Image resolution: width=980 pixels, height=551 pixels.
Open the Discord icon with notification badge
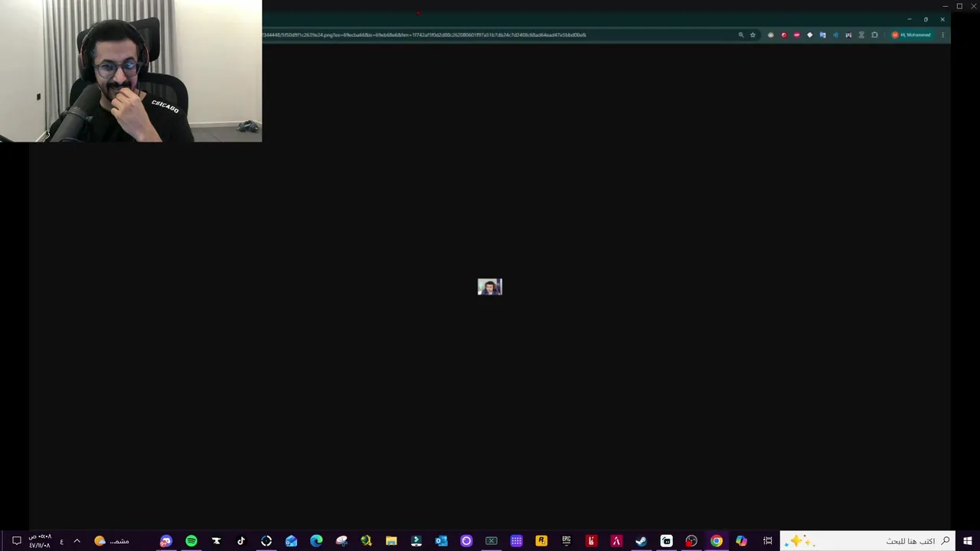[x=165, y=541]
